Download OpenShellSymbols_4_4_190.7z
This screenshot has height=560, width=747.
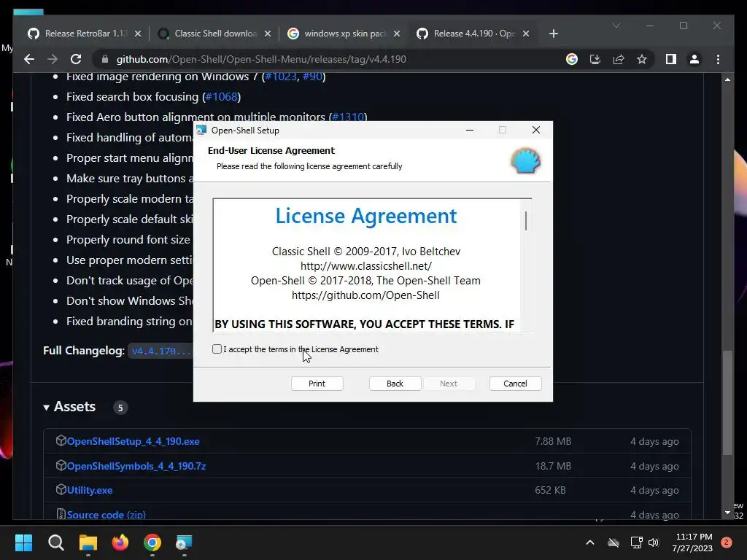[136, 466]
